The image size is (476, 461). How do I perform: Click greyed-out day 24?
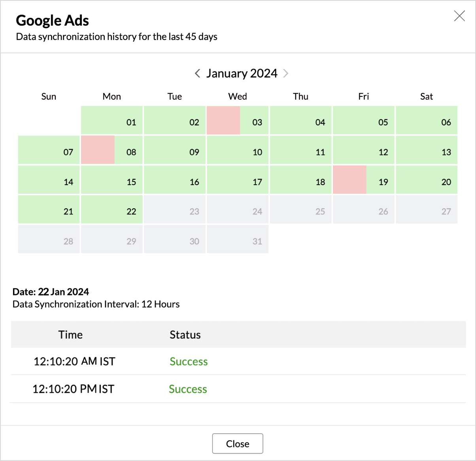(x=238, y=210)
